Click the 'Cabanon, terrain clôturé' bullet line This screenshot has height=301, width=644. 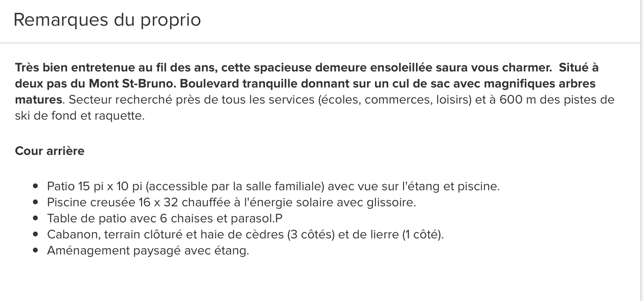pyautogui.click(x=245, y=234)
